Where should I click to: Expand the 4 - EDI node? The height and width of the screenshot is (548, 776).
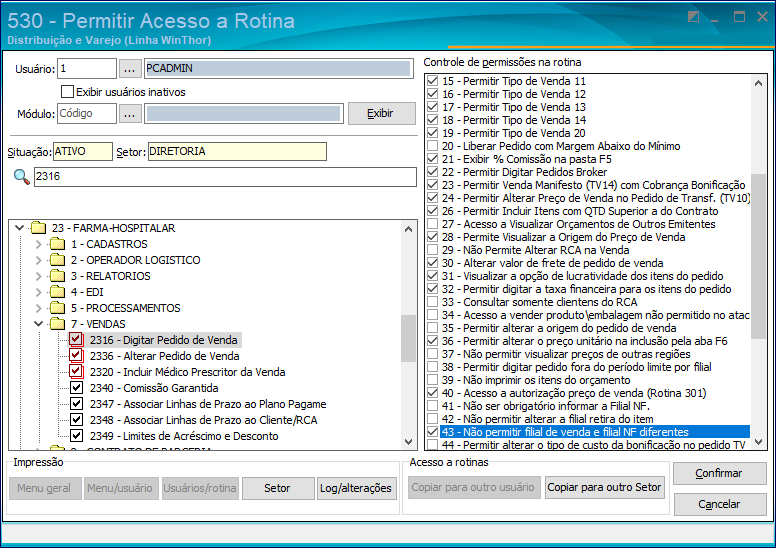click(39, 292)
